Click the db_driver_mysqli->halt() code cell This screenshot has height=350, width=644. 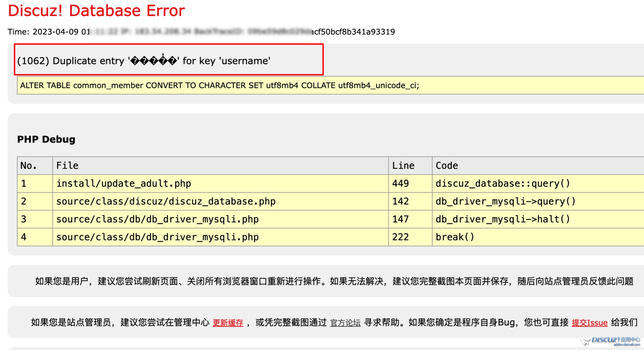click(502, 219)
